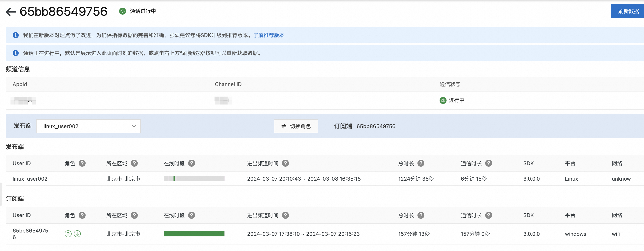The width and height of the screenshot is (644, 251).
Task: Click the time range 2024-03-07 20:10:43 ~ 2024-03-08 16:35:18
Action: click(x=304, y=179)
